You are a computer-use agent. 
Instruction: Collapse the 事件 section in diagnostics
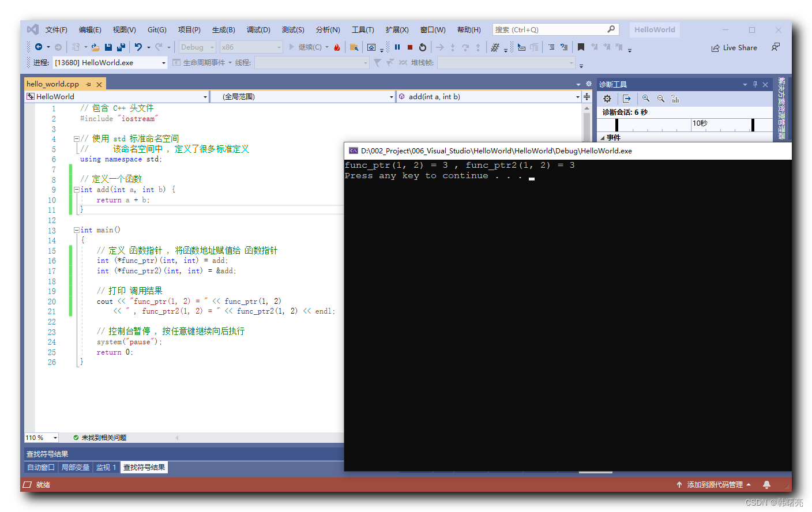603,138
